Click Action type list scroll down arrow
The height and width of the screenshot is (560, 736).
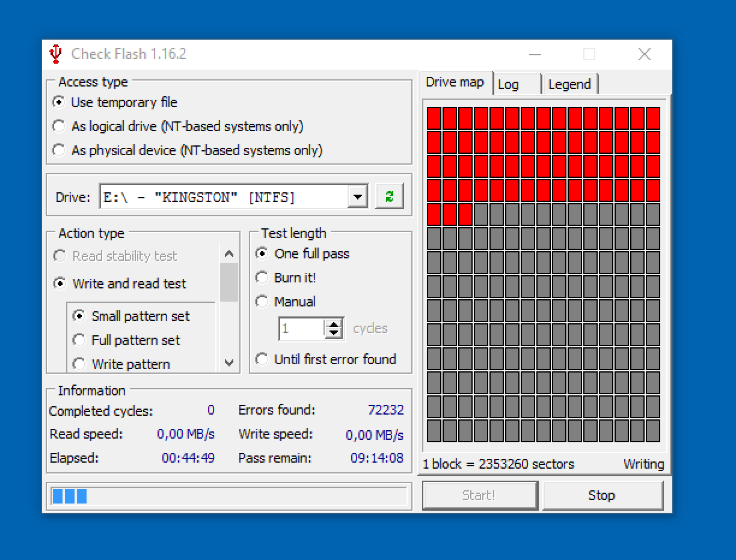coord(229,362)
